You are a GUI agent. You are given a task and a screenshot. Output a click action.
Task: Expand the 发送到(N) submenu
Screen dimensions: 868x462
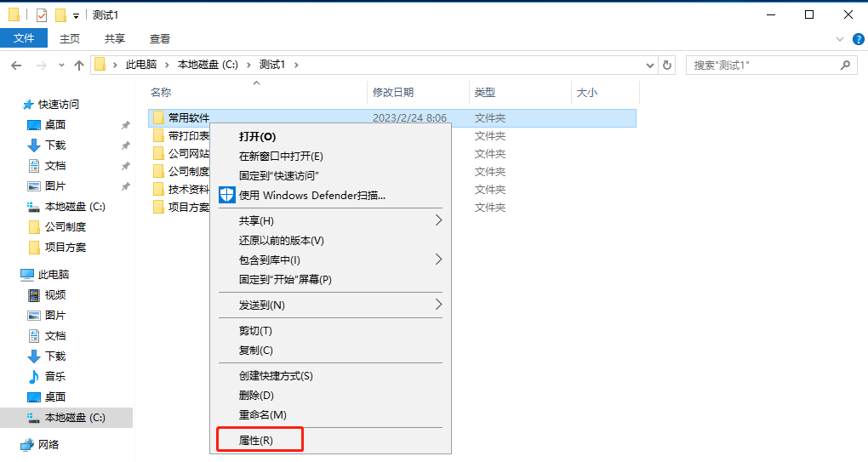coord(331,305)
